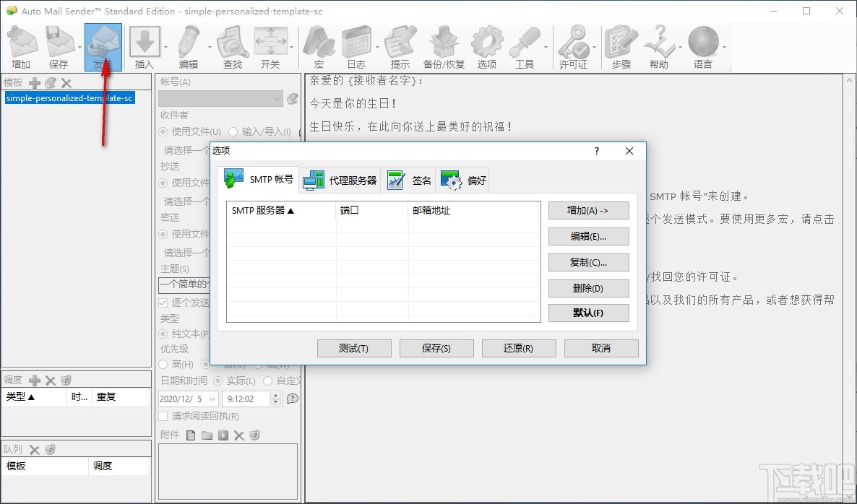This screenshot has width=857, height=504.
Task: Open the 宏 (Macro) tool
Action: (318, 43)
